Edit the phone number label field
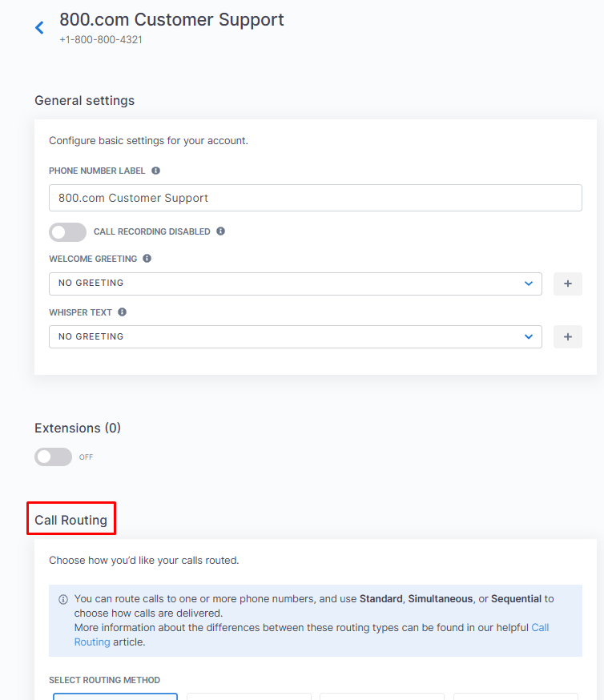Screen dimensions: 604x700 click(315, 198)
